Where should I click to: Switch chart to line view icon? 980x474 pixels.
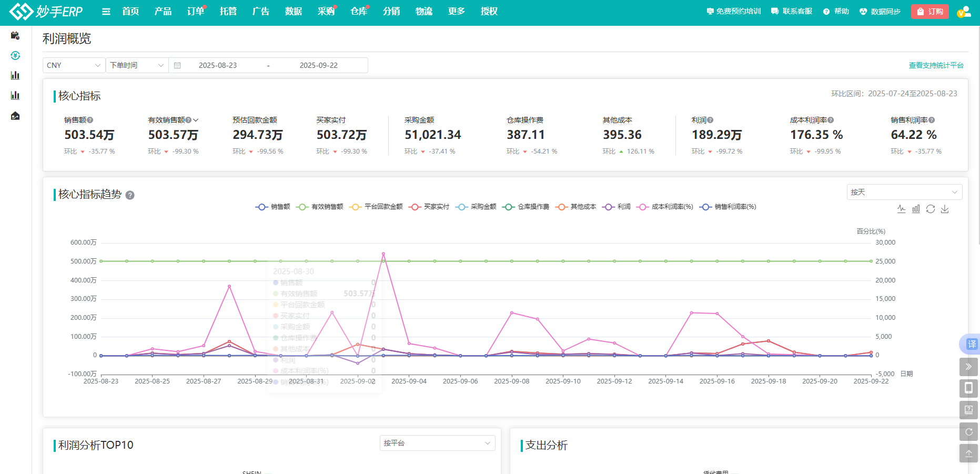[901, 209]
